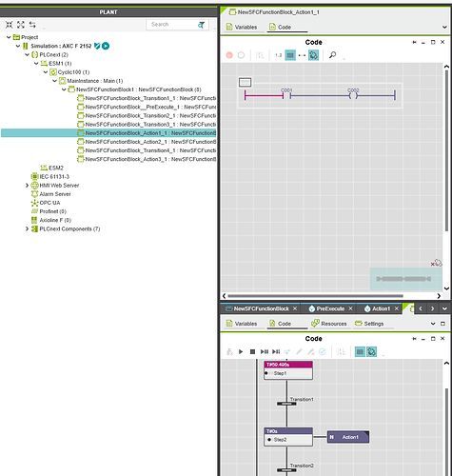Click the empty circle breakpoint icon in upper toolbar
The height and width of the screenshot is (476, 452).
click(x=241, y=55)
